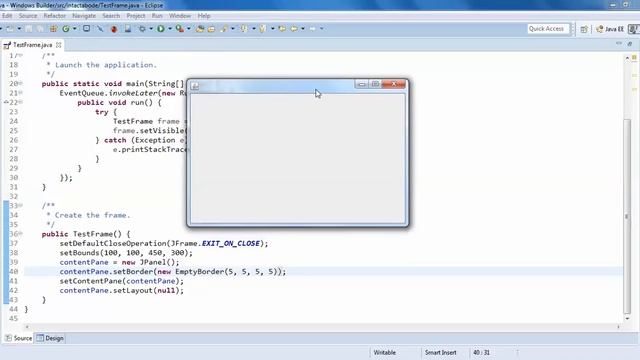The height and width of the screenshot is (360, 640).
Task: Maximize the editor area with its icon
Action: click(630, 43)
